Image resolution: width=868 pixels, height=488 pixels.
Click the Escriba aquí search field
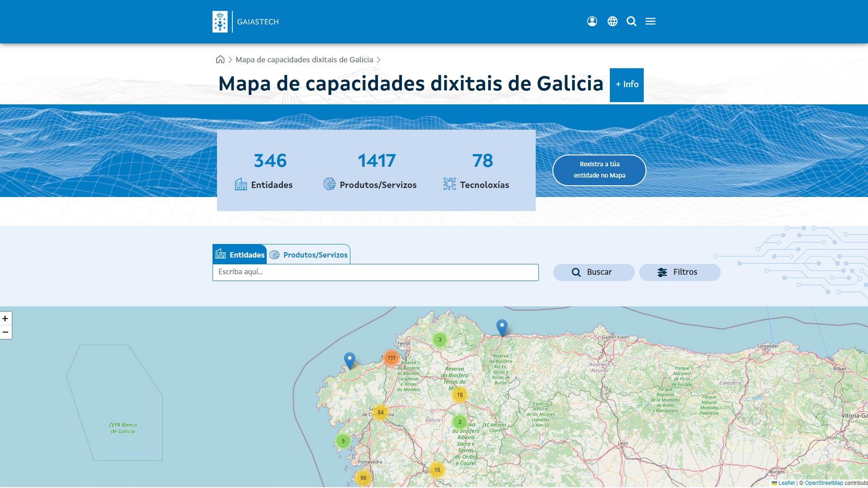pos(375,272)
